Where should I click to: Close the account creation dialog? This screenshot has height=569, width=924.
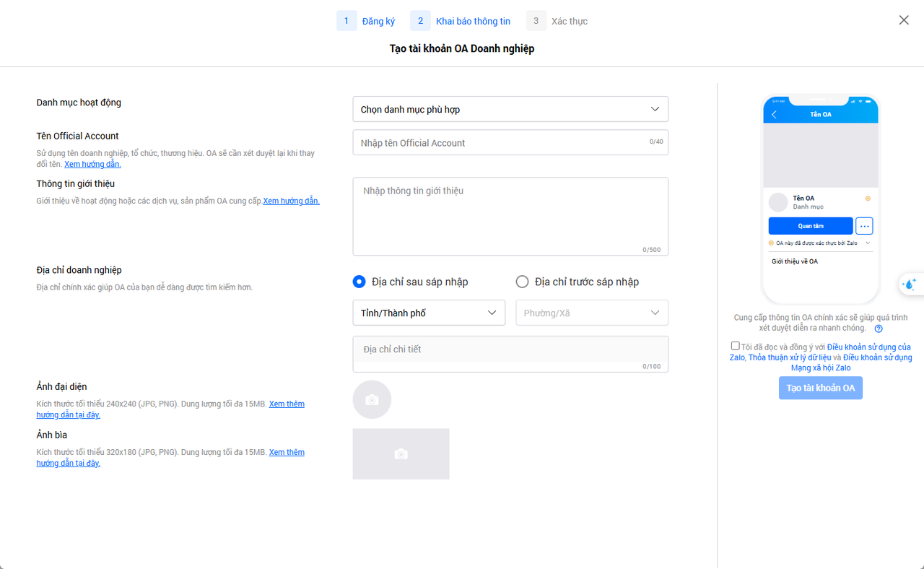904,20
